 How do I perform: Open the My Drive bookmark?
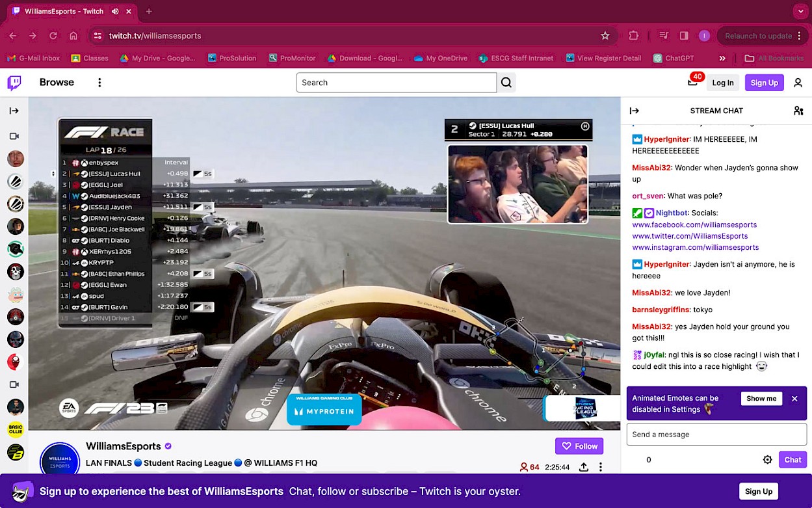[x=157, y=58]
